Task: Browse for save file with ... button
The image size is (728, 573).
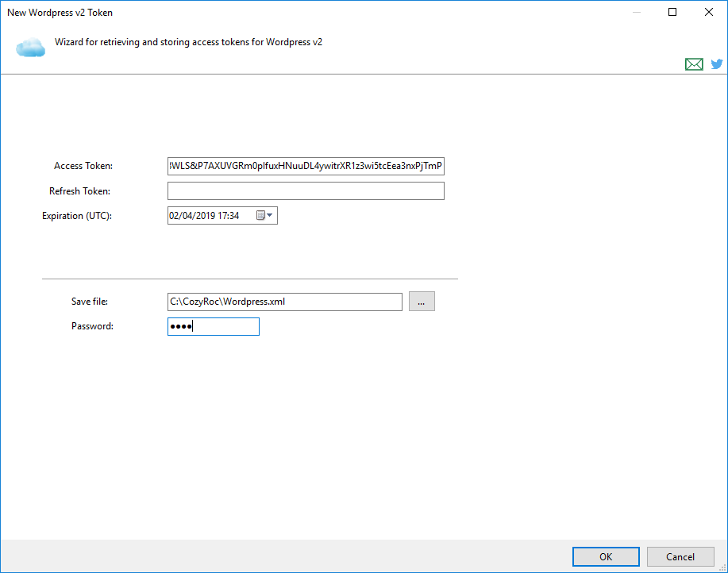Action: pos(422,302)
